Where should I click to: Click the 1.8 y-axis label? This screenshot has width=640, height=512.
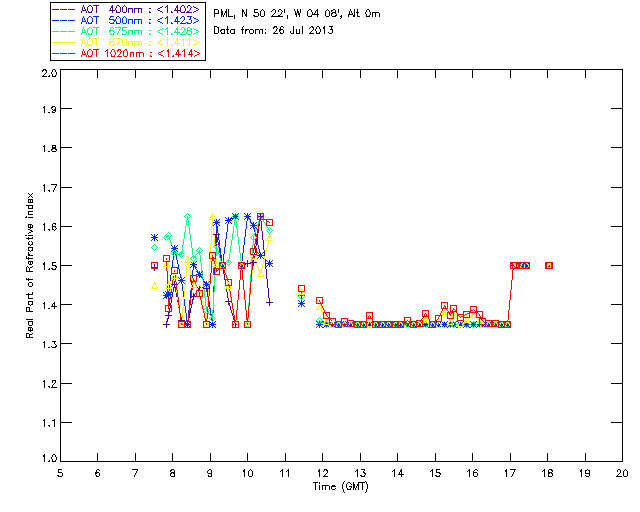tap(49, 148)
